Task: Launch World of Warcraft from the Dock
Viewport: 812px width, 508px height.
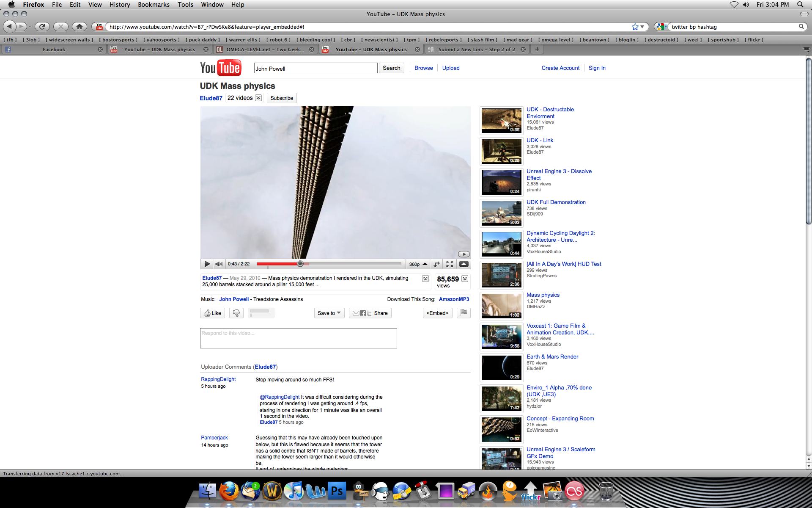Action: (x=272, y=491)
